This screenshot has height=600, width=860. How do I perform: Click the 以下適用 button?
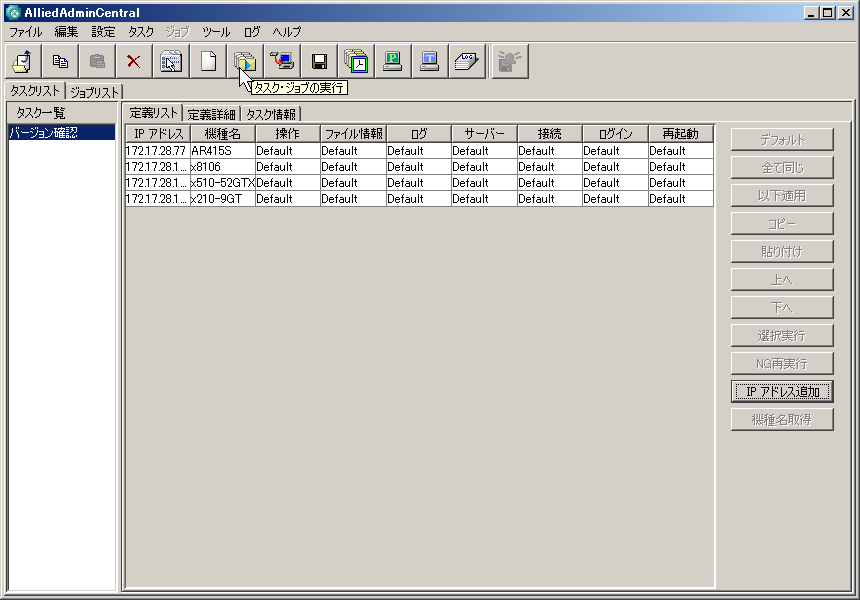pyautogui.click(x=782, y=196)
